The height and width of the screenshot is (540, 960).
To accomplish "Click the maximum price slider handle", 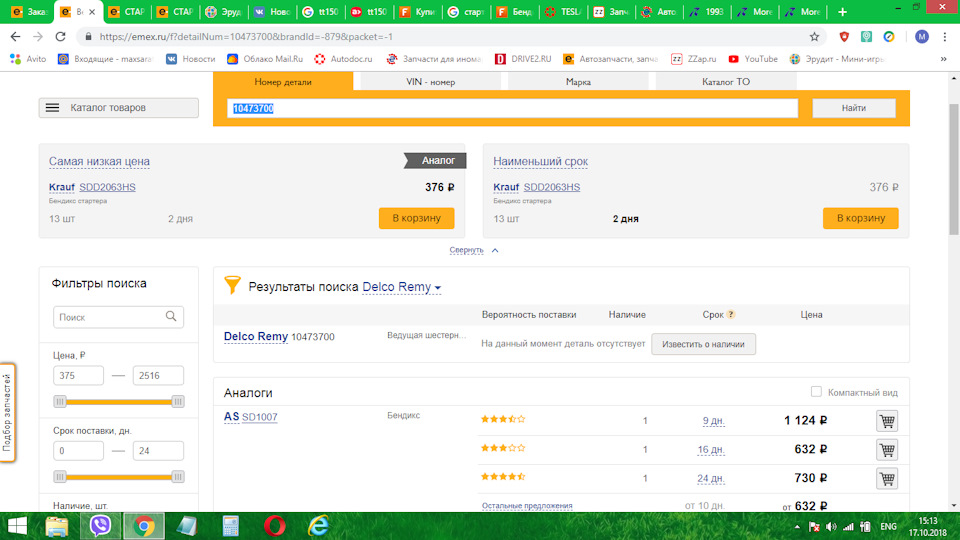I will 178,402.
